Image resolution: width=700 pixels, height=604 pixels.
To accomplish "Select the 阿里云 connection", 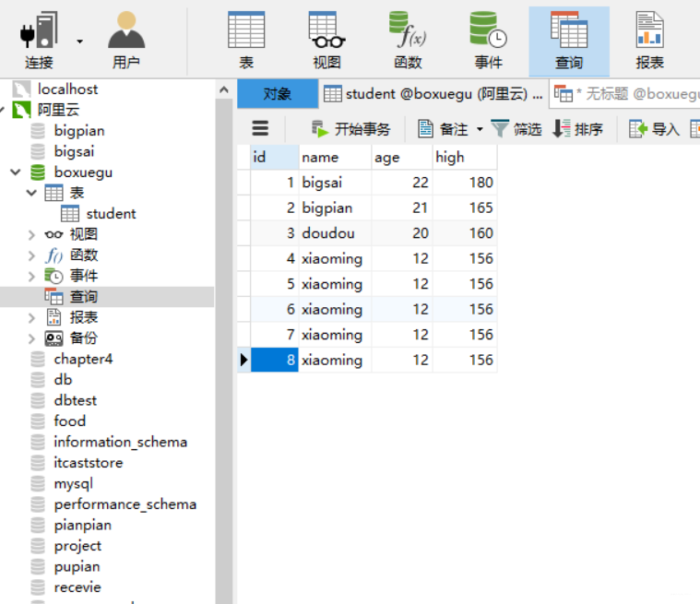I will tap(58, 110).
